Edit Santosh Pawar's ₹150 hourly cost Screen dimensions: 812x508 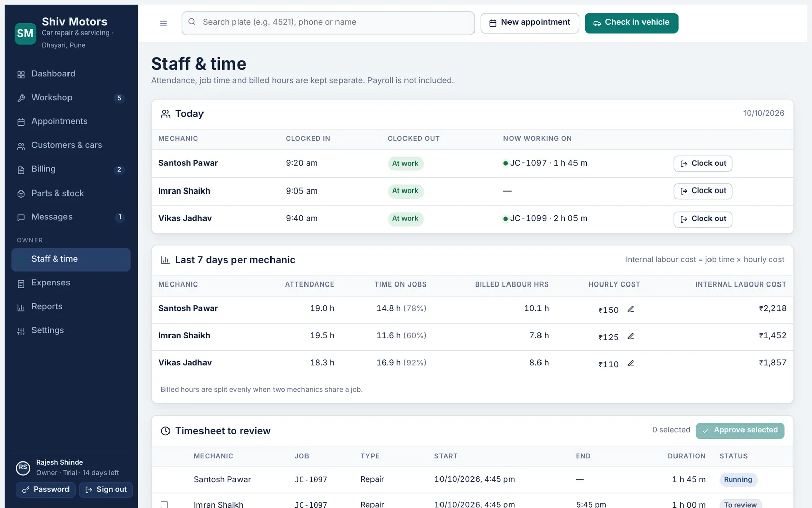[631, 309]
